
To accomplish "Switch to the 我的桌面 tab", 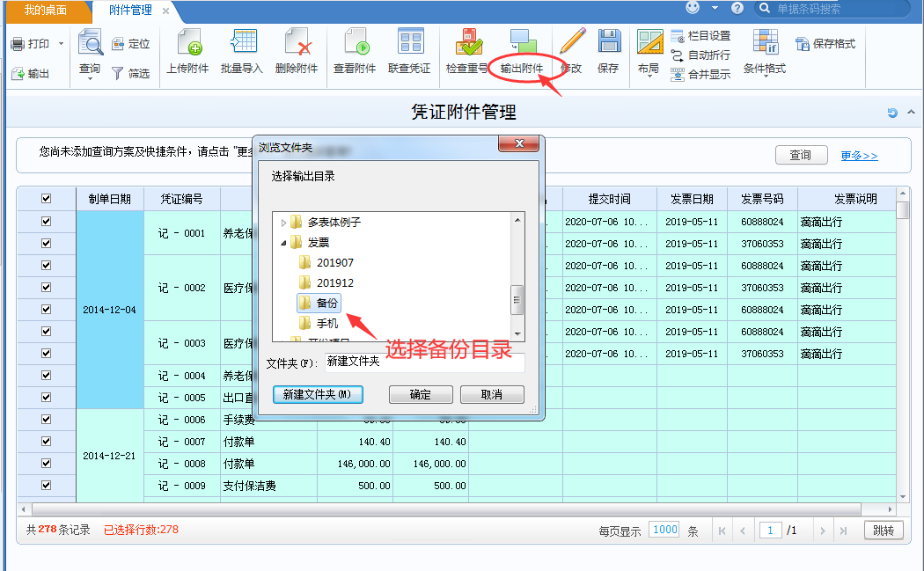I will [46, 11].
